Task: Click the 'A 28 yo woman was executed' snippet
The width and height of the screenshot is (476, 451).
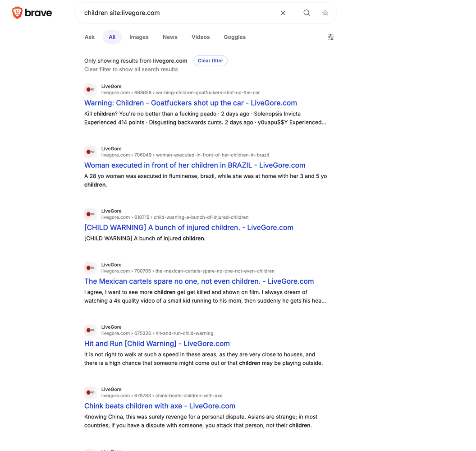Action: coord(206,180)
